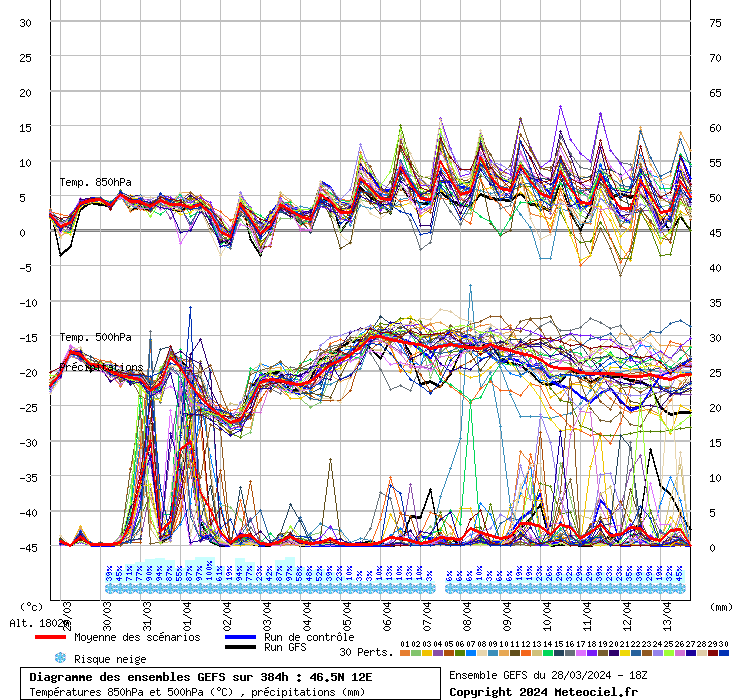Click the 75 precipitation axis value
The width and height of the screenshot is (740, 700).
pyautogui.click(x=715, y=23)
